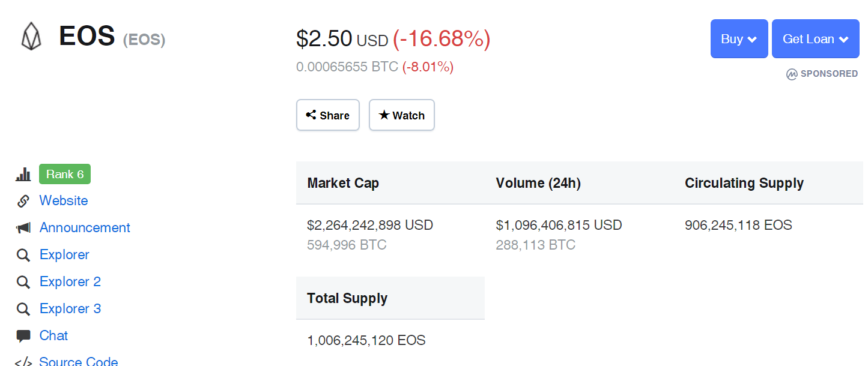
Task: Click the code brackets Source Code icon
Action: point(23,362)
